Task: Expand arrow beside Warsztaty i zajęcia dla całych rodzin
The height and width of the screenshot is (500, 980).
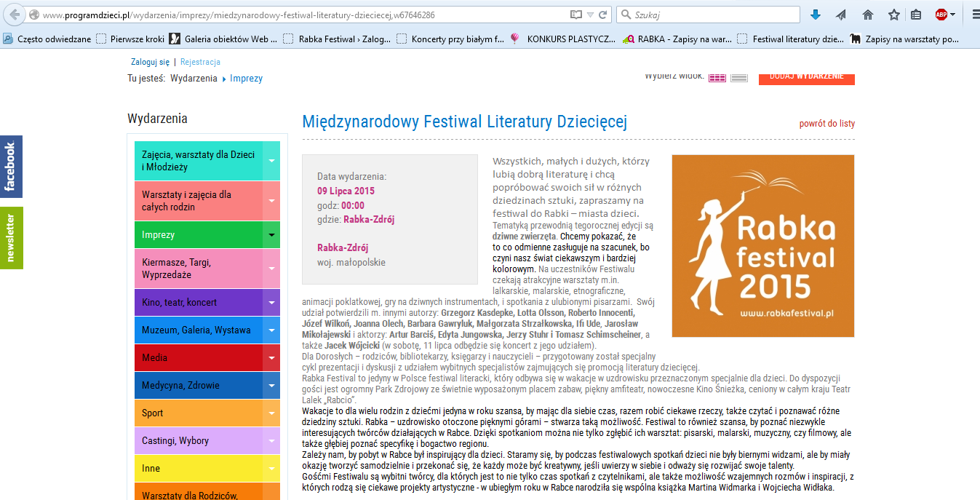Action: [x=271, y=201]
